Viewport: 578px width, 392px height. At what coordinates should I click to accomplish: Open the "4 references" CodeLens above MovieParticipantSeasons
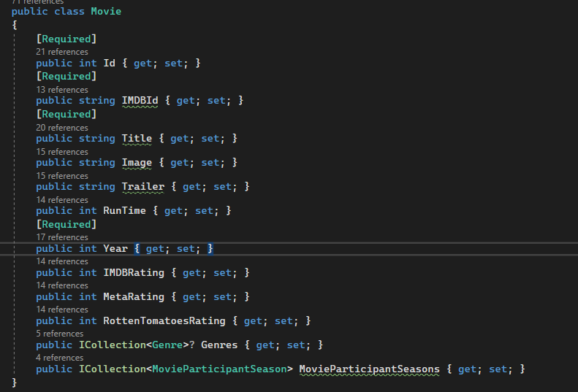60,358
